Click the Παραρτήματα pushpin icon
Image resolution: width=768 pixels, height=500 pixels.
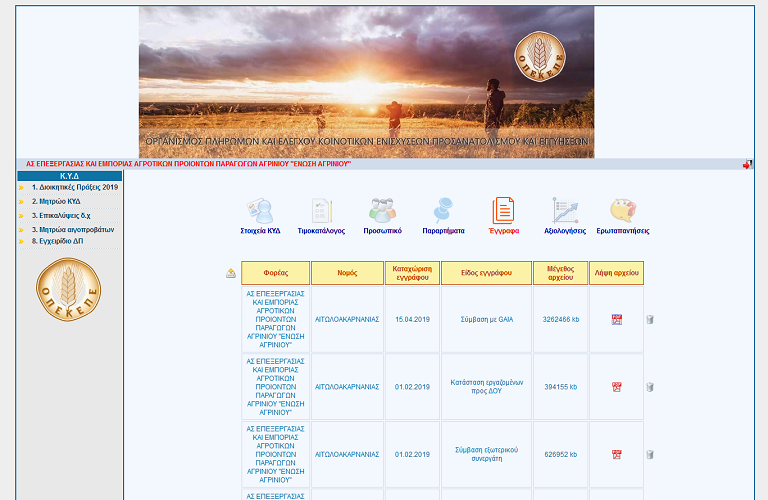[x=443, y=211]
